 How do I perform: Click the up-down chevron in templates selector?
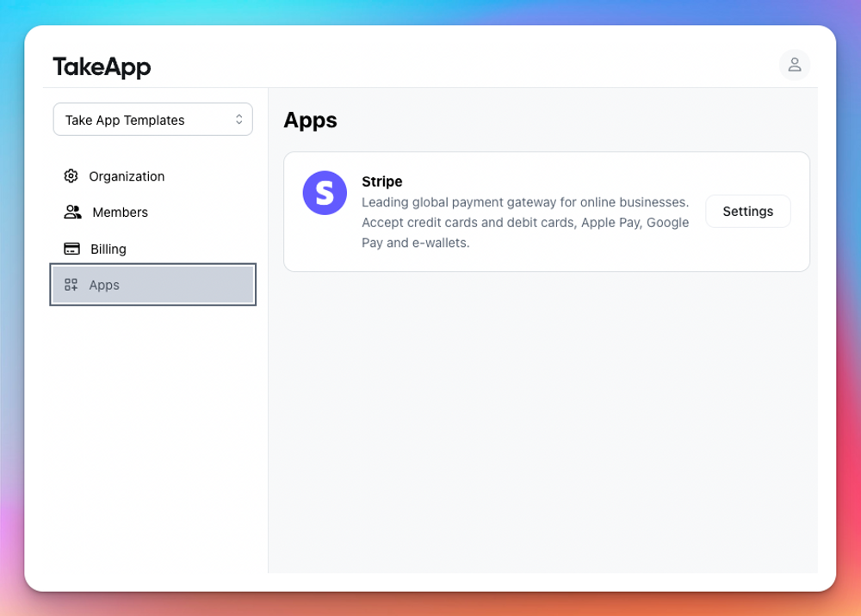(238, 120)
